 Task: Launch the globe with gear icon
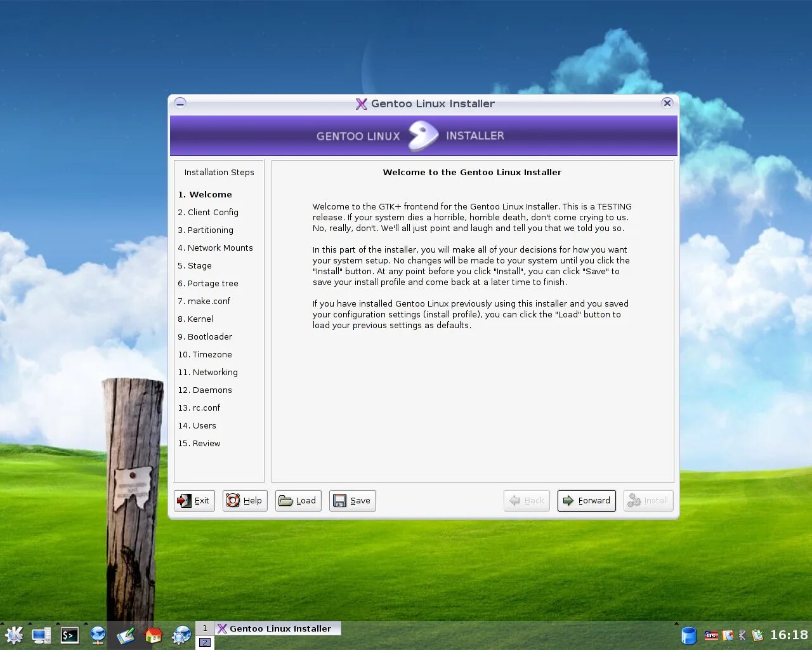181,635
